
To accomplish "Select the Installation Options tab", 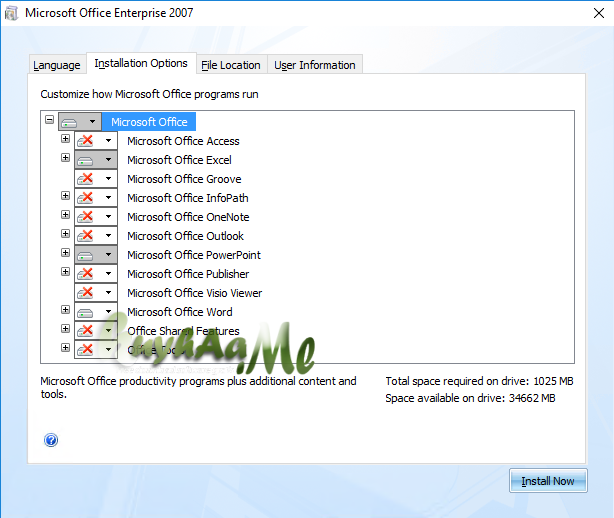I will pyautogui.click(x=141, y=63).
